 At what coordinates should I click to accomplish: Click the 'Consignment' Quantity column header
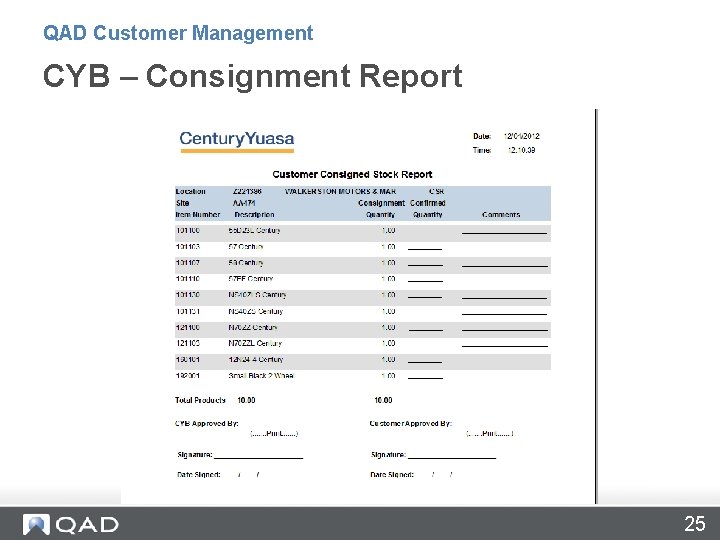coord(381,203)
